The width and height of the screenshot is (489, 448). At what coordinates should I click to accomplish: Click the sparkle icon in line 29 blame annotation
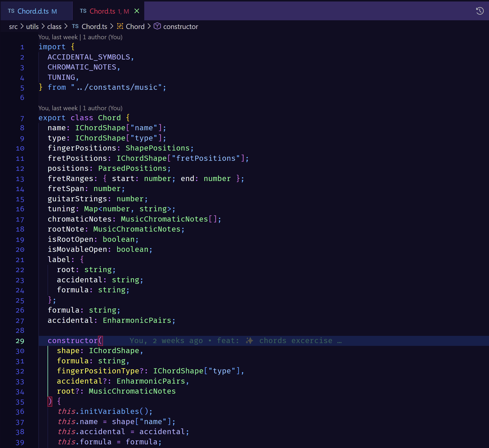click(250, 341)
